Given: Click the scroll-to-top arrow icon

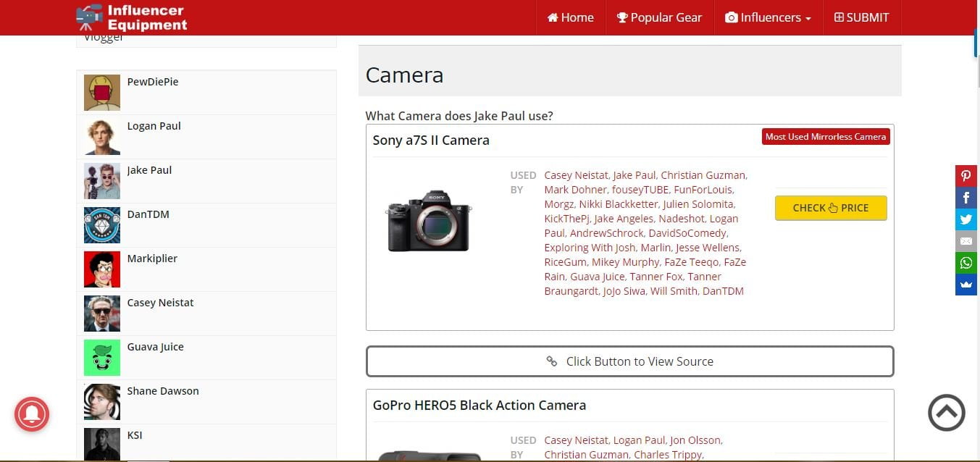Looking at the screenshot, I should click(947, 413).
